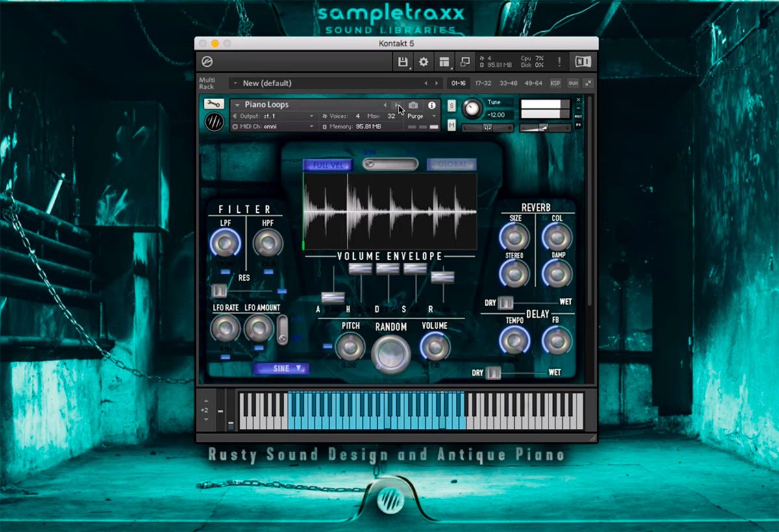The height and width of the screenshot is (532, 779).
Task: Open snapshot view with the camera icon
Action: 414,105
